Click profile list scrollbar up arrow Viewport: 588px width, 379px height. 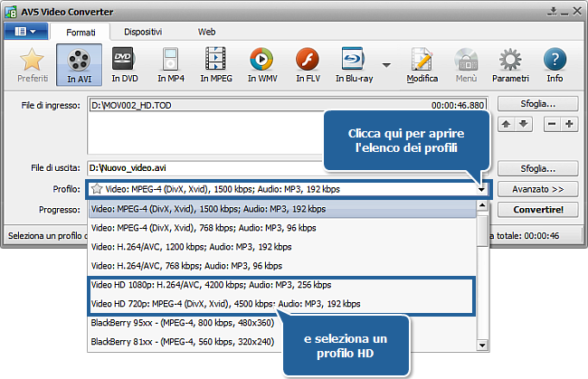coord(483,205)
